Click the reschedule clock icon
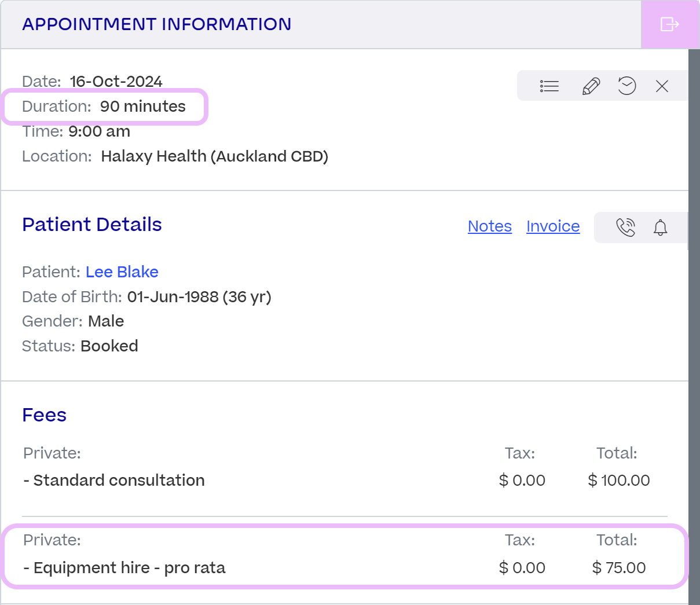This screenshot has height=605, width=700. tap(626, 86)
